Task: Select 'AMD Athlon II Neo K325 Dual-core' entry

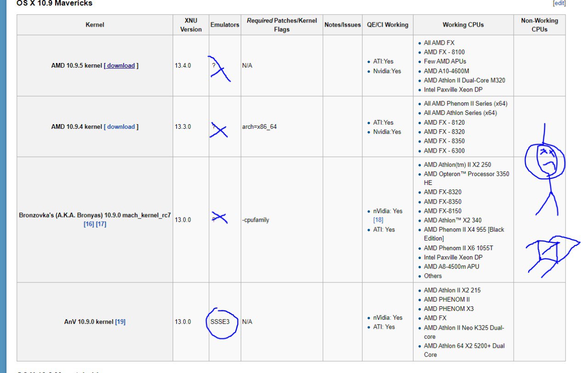Action: [x=464, y=332]
